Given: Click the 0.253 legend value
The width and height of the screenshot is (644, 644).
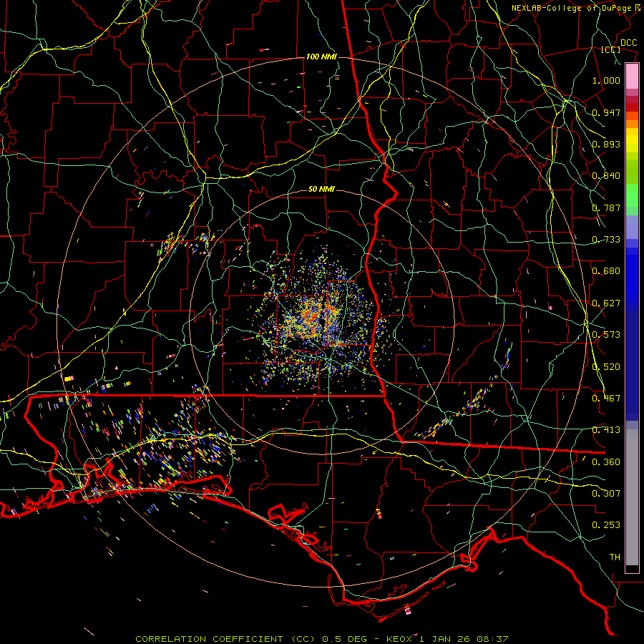Looking at the screenshot, I should (606, 525).
